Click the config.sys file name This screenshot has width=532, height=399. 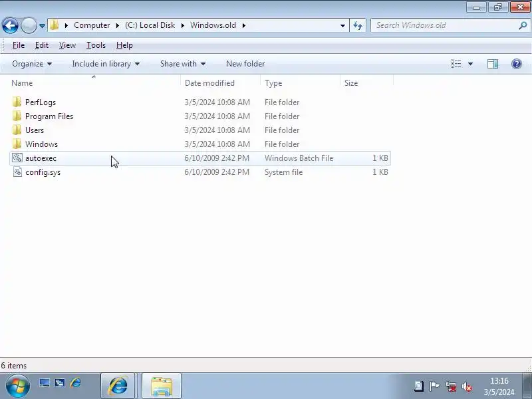(43, 172)
